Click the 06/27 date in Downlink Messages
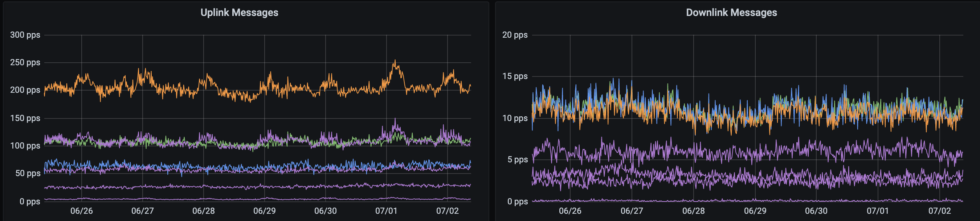980x221 pixels. point(632,211)
